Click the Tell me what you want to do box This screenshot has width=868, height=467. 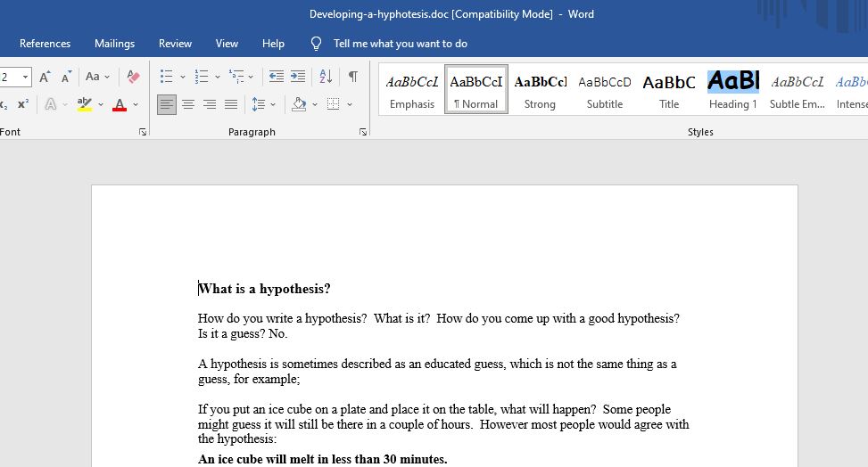401,43
